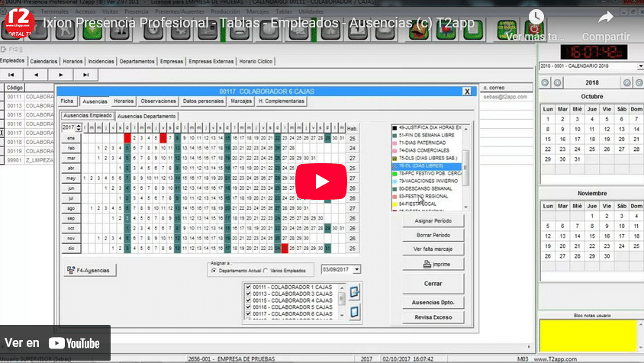Click Asignar Período button

click(433, 221)
